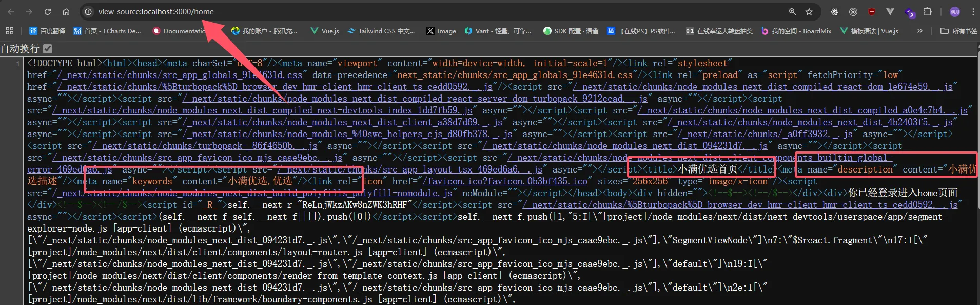Viewport: 980px width, 305px height.
Task: Open the 我的账户 - 腾讯充 bookmark
Action: pos(264,31)
